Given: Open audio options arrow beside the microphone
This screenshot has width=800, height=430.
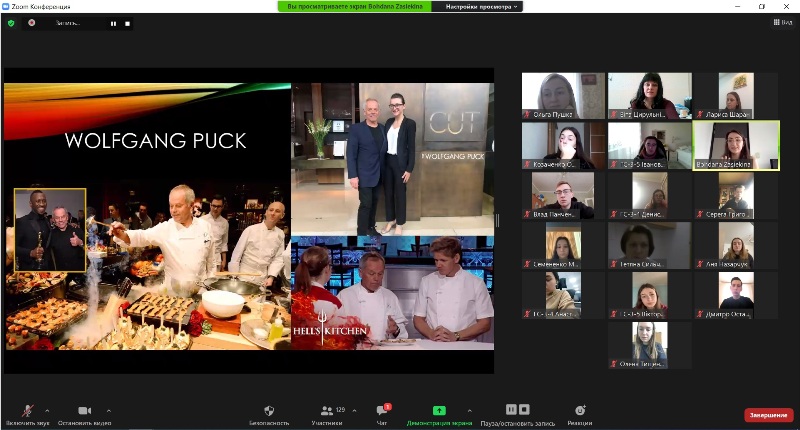Looking at the screenshot, I should tap(47, 410).
